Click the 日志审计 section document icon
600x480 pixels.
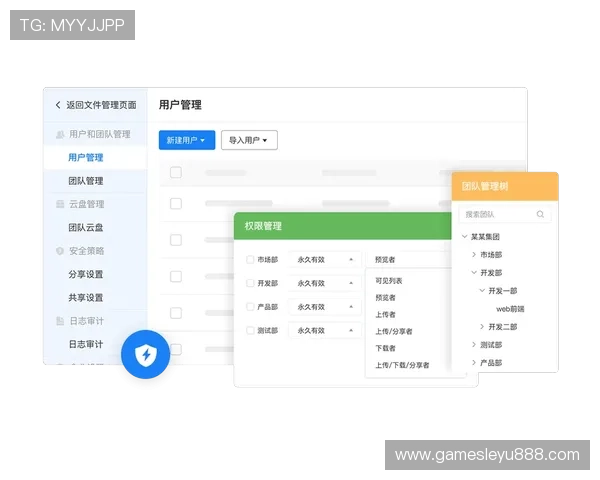[60, 321]
